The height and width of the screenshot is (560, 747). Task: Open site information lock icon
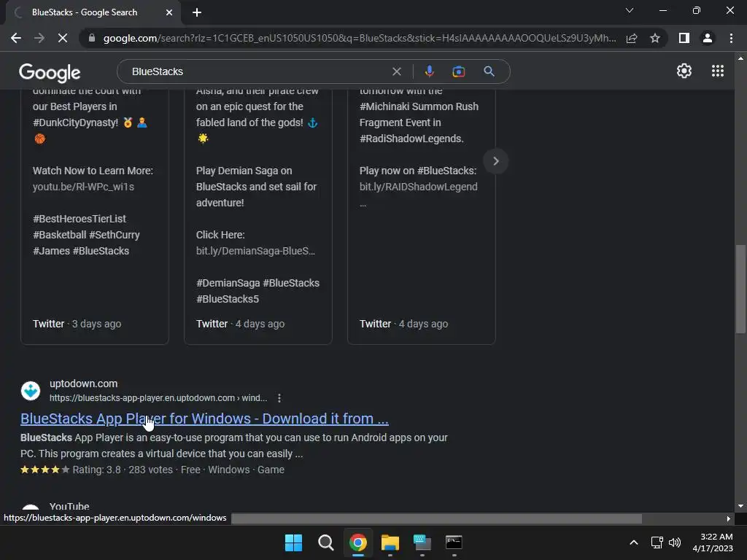[92, 38]
